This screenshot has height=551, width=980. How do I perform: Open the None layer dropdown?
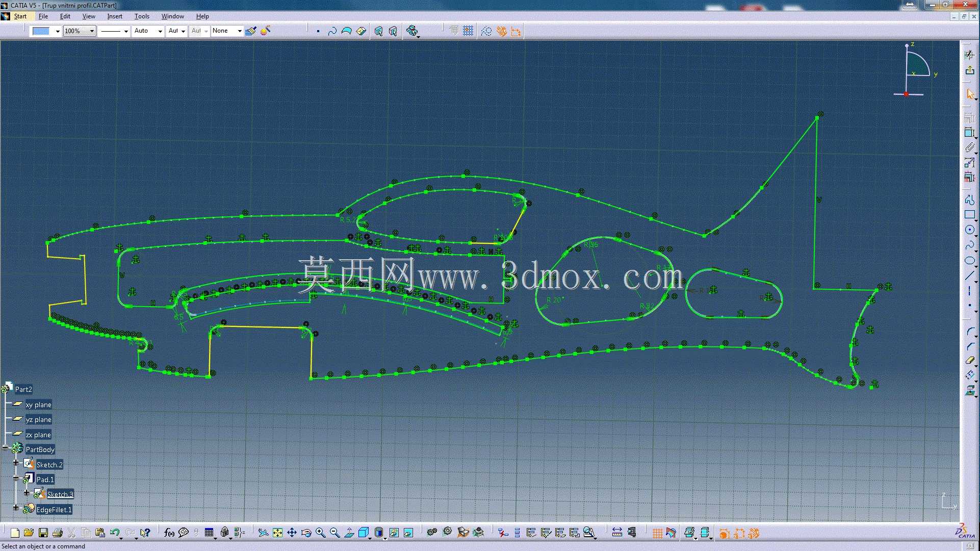240,31
